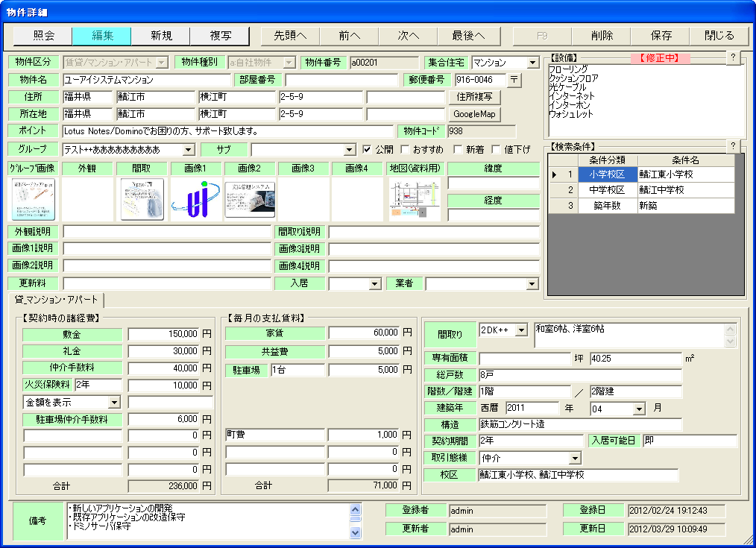Expand the 取引態様 dropdown
Image resolution: width=756 pixels, height=548 pixels.
[x=575, y=458]
